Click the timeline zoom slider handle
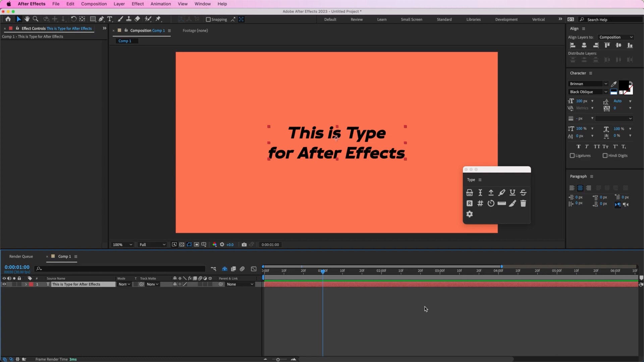 pos(278,359)
